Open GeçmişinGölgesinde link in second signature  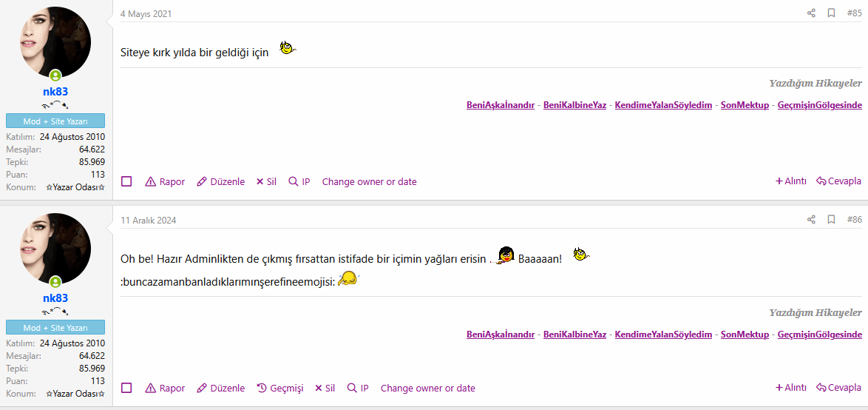coord(820,335)
